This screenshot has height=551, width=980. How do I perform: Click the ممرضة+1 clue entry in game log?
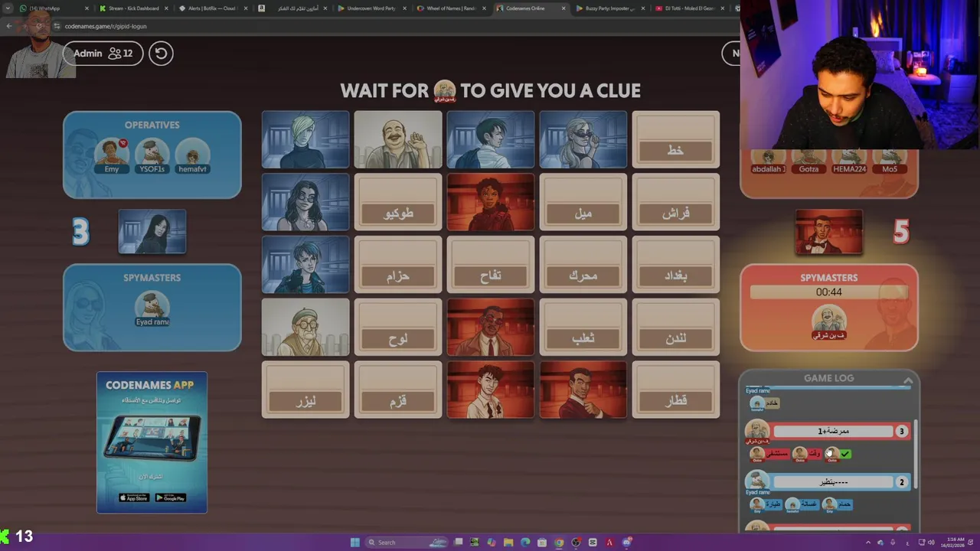pyautogui.click(x=833, y=432)
